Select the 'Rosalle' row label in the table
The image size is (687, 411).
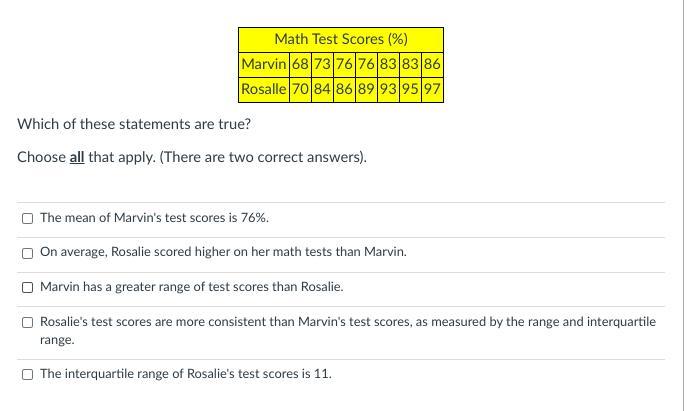(x=264, y=89)
